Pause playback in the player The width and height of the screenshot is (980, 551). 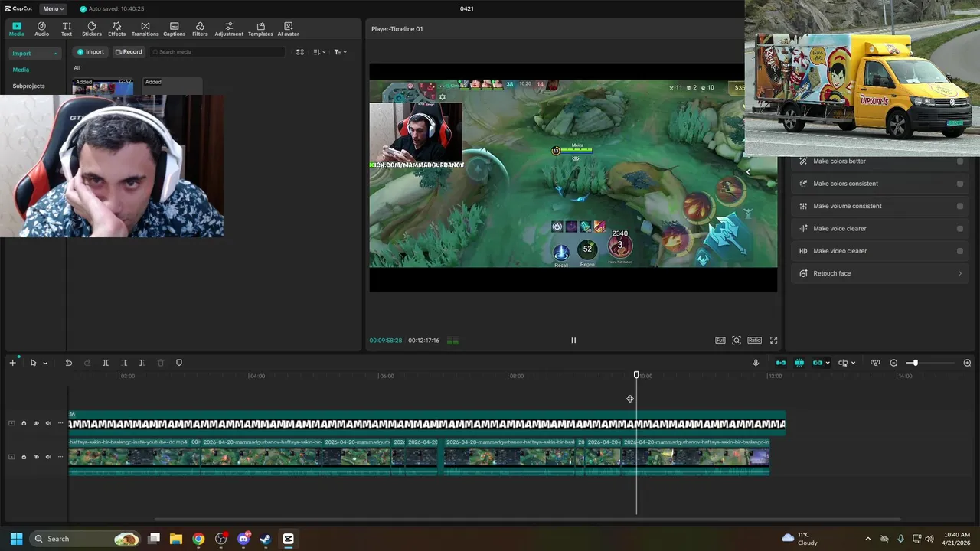tap(573, 340)
